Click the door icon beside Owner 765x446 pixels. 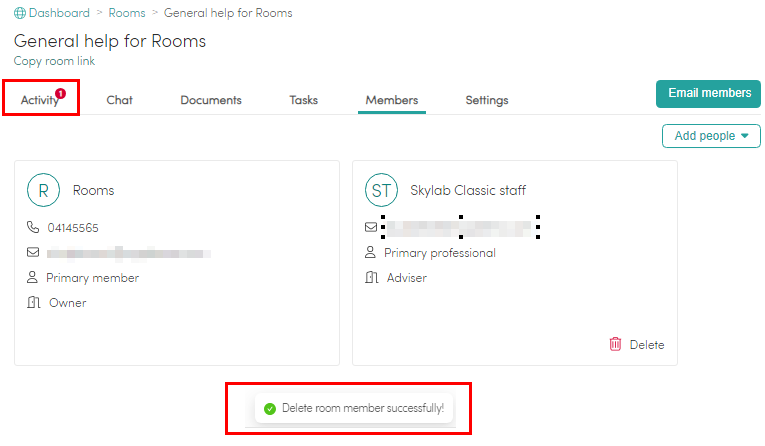point(33,303)
